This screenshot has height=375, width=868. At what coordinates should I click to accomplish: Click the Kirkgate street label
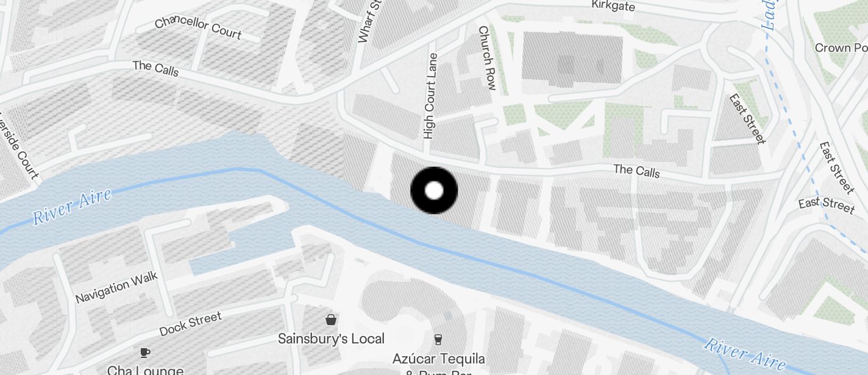[x=613, y=6]
